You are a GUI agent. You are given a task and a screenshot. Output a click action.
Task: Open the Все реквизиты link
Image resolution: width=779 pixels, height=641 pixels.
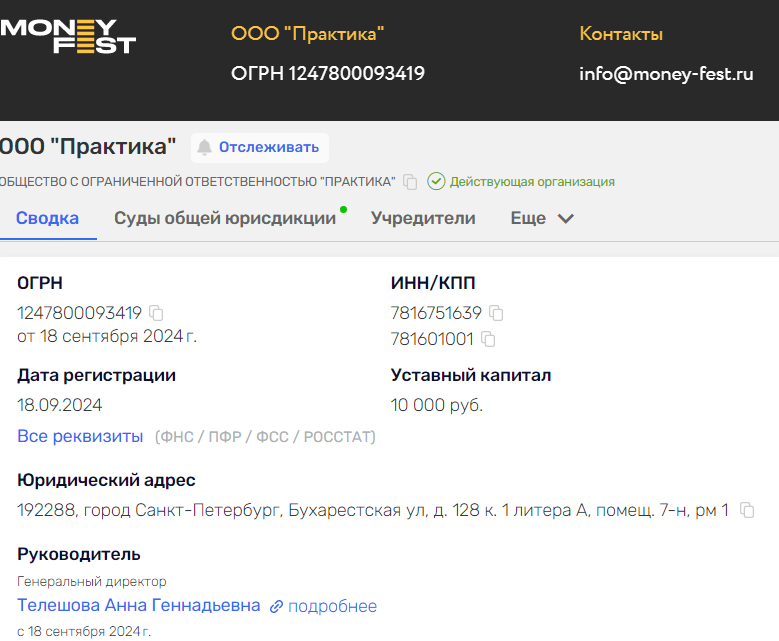click(x=80, y=436)
